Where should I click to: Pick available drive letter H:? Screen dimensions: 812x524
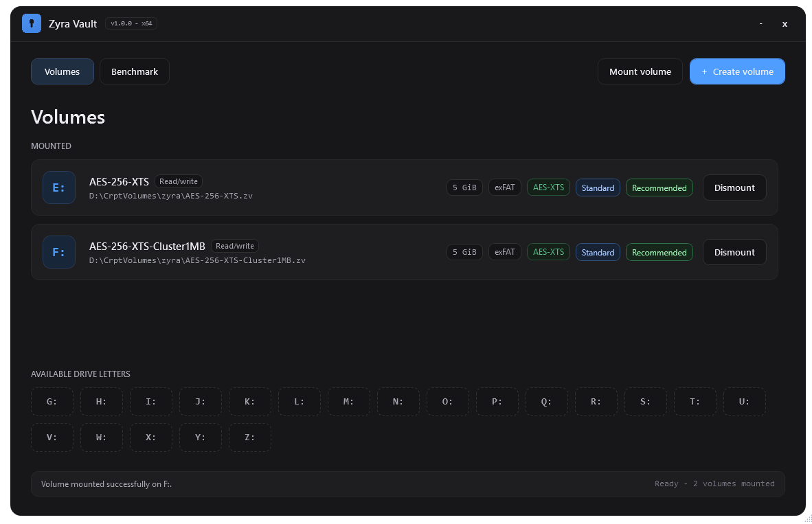tap(102, 402)
